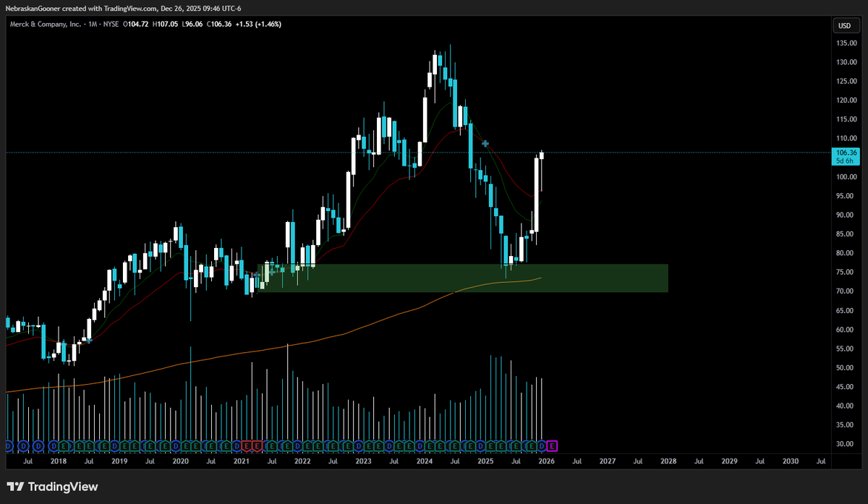Click the 60.00 price axis label
This screenshot has height=504, width=868.
[x=846, y=330]
